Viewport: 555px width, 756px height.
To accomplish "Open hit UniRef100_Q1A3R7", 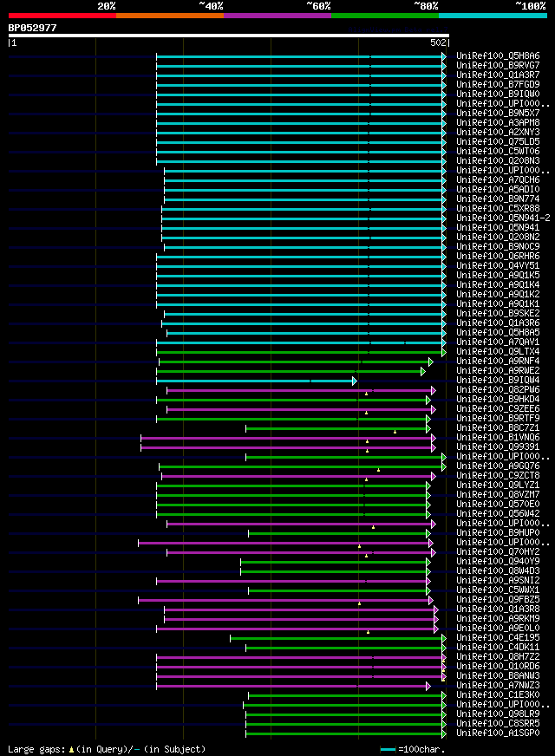I will (498, 75).
